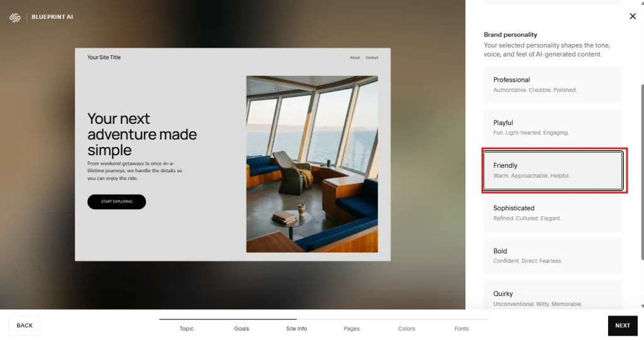Click the BLUEPRINT AI label
The height and width of the screenshot is (340, 644).
pos(52,17)
